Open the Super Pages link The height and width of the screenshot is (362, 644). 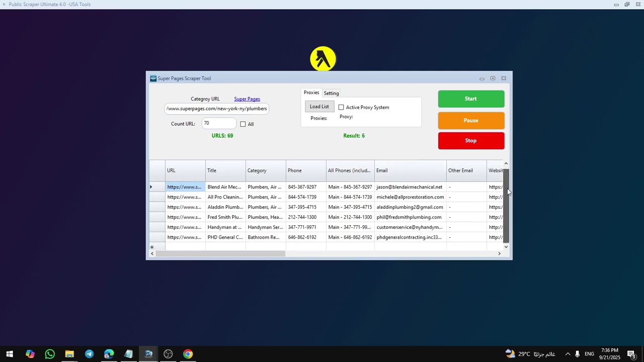click(247, 99)
